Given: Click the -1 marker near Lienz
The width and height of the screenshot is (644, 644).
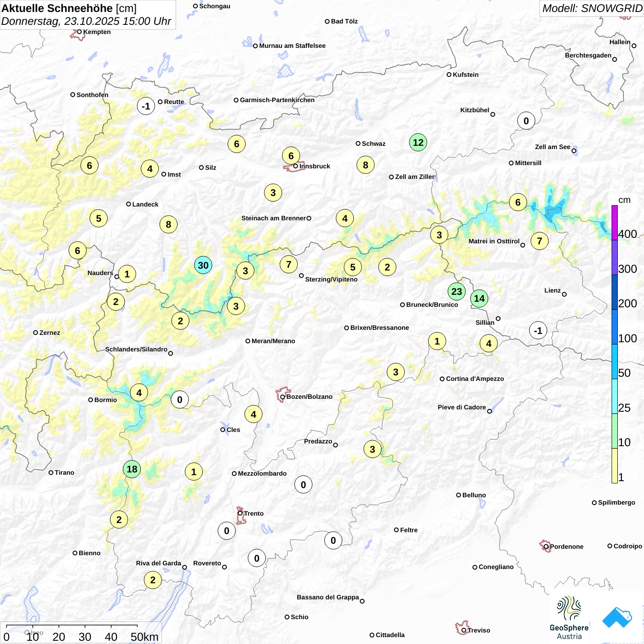Looking at the screenshot, I should tap(538, 330).
